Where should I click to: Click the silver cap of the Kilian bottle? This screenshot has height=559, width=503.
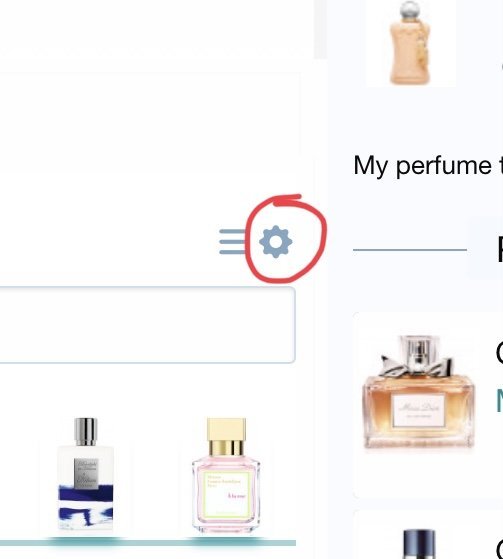[86, 431]
